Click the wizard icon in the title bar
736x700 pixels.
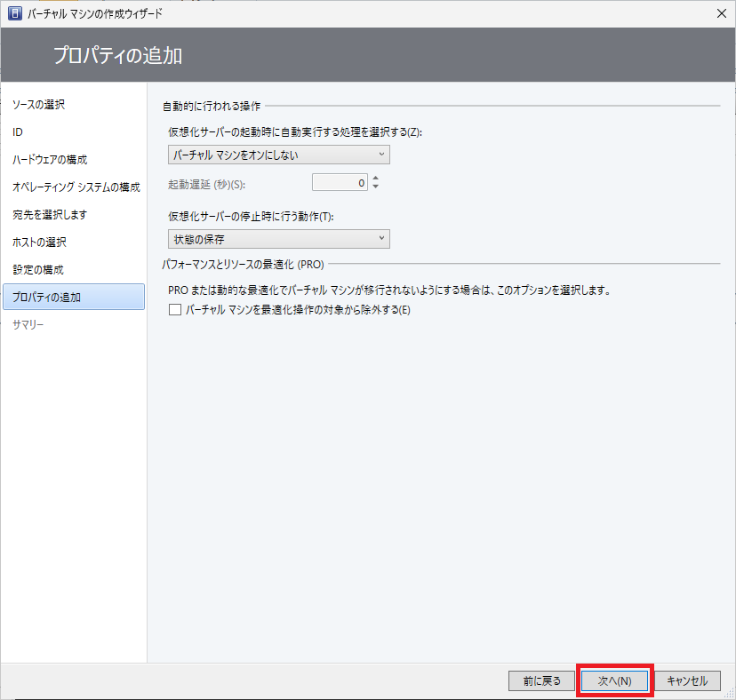(x=15, y=13)
